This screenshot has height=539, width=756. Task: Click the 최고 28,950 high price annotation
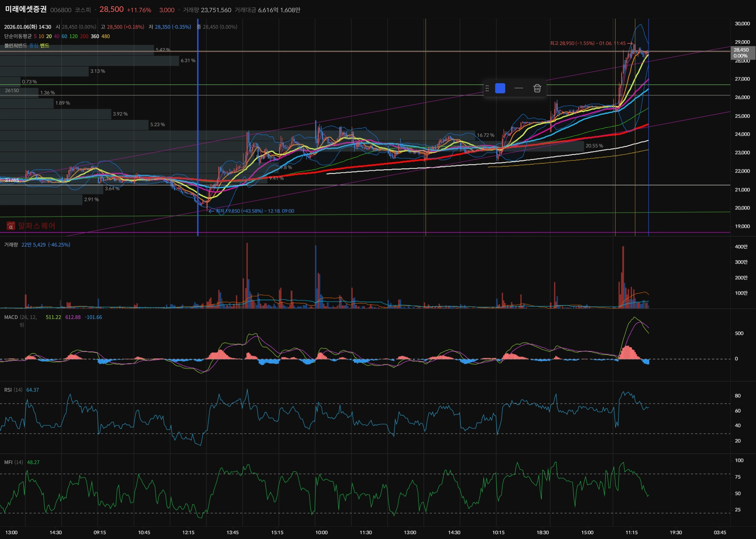(x=588, y=43)
